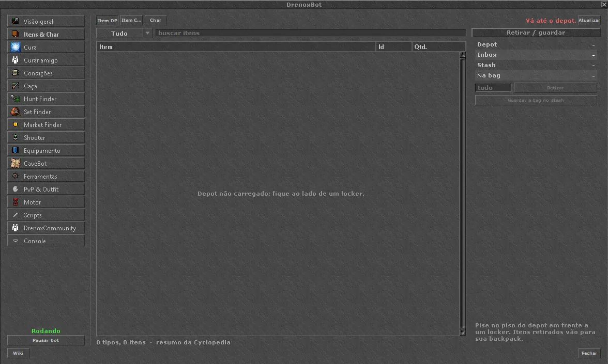Click the Cura blue star icon
The height and width of the screenshot is (364, 608).
coord(15,47)
